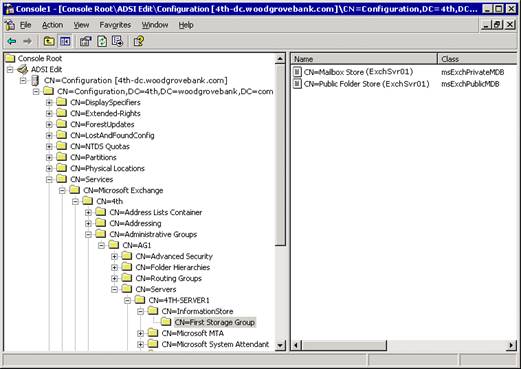Viewport: 521px width, 369px height.
Task: Expand CN=Extended-Rights node
Action: tap(49, 114)
